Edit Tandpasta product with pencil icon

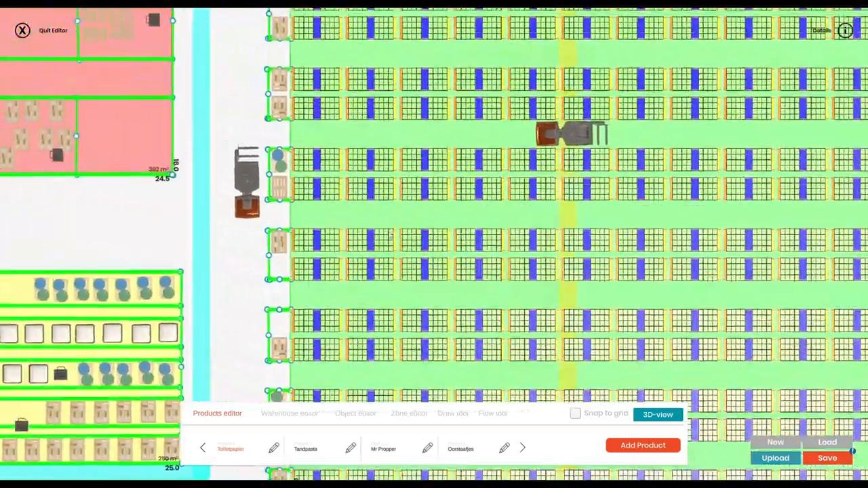tap(351, 448)
